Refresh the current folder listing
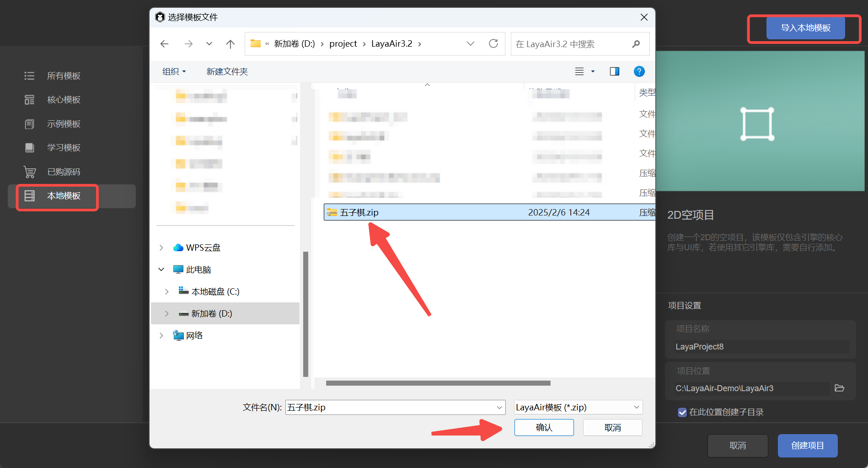 (x=493, y=43)
